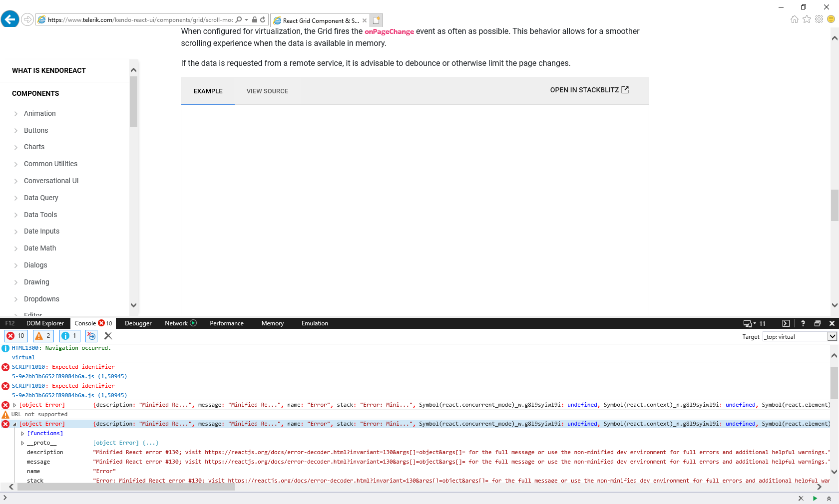Open Favorites using the star icon
Screen dimensions: 839x504
[x=807, y=19]
